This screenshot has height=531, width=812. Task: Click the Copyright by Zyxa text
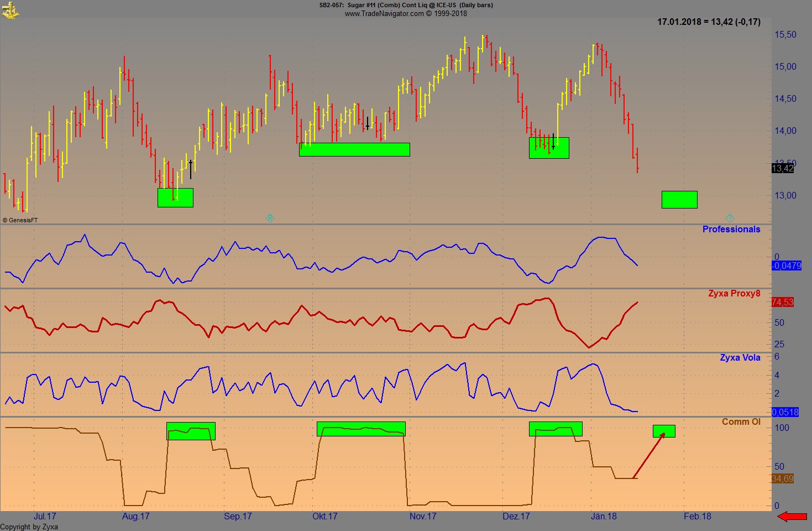pos(29,527)
